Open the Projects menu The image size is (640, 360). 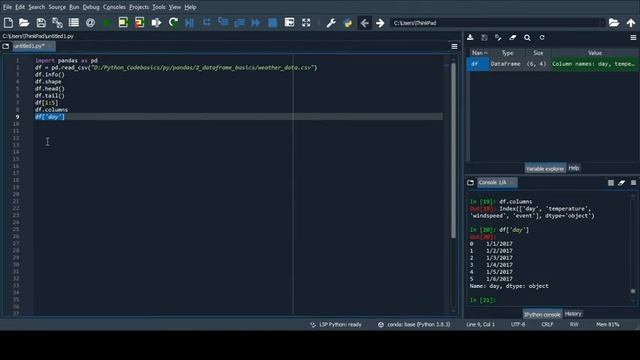click(139, 7)
